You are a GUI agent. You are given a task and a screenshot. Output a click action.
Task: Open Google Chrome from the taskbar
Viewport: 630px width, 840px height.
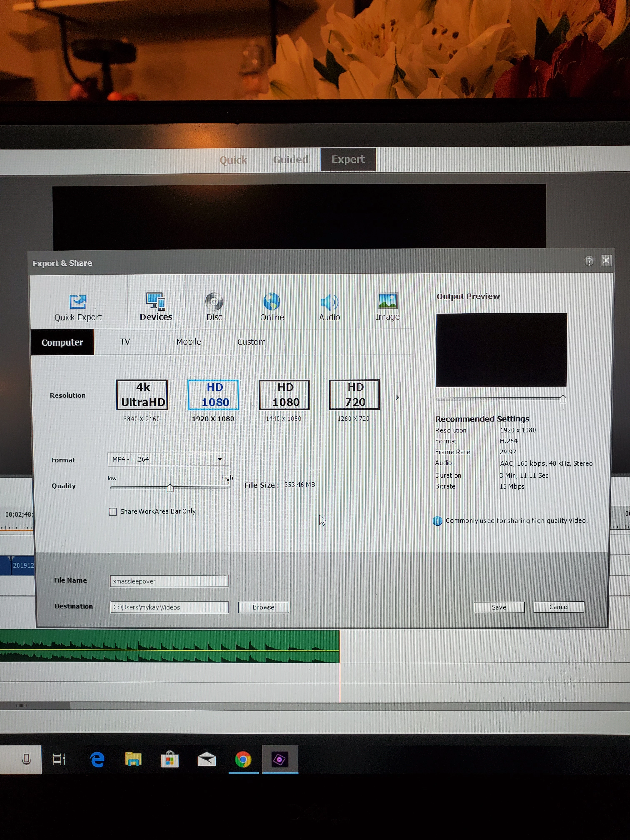243,760
